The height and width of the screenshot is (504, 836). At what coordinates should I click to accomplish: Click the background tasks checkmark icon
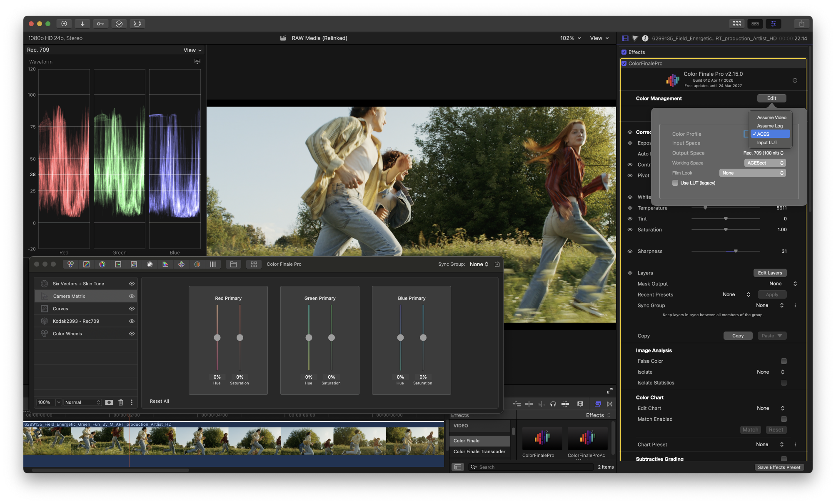pos(119,24)
